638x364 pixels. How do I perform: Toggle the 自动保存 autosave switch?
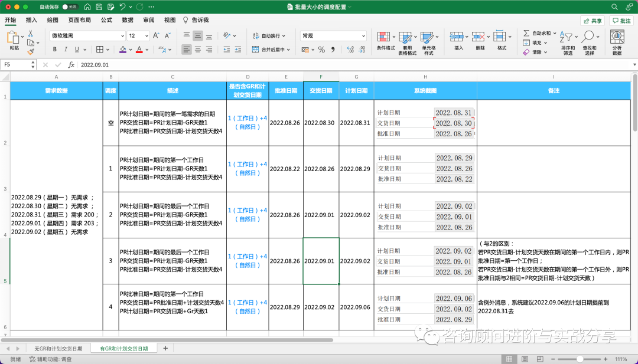point(70,7)
